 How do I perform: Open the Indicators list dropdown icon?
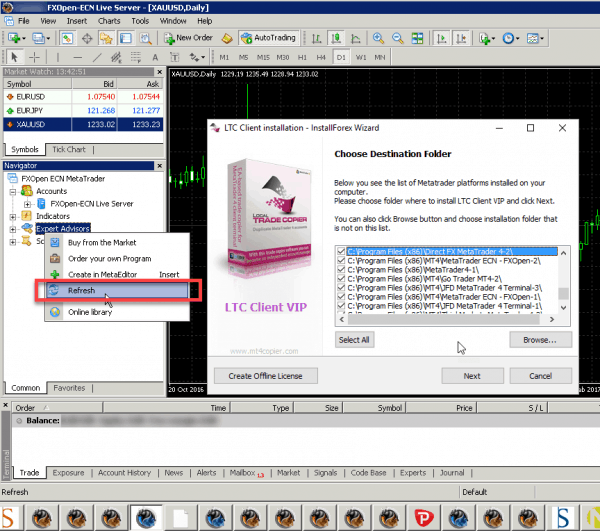487,38
